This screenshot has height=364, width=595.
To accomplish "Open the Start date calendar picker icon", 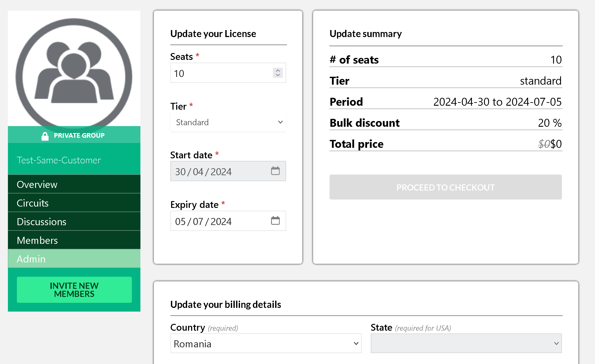I will (275, 171).
